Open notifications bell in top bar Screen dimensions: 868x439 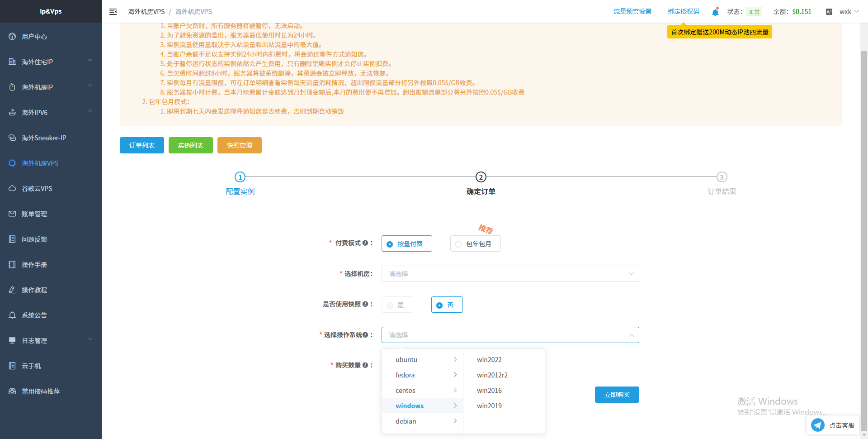coord(715,12)
